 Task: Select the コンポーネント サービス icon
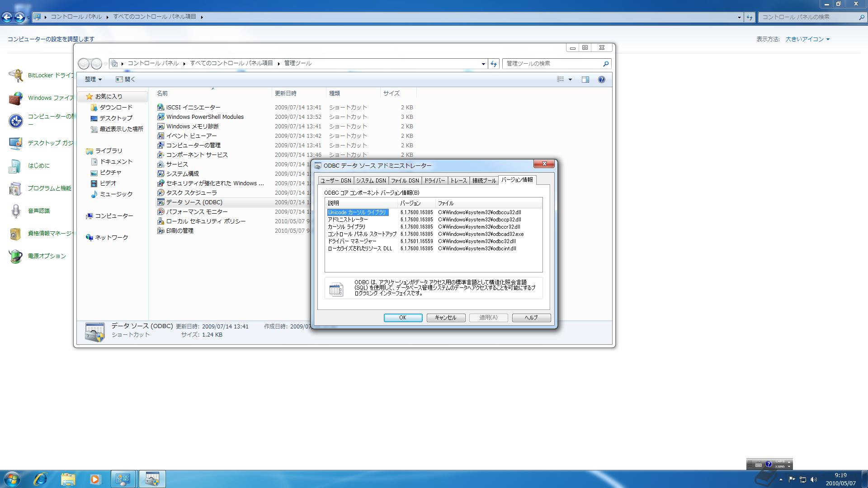click(160, 155)
